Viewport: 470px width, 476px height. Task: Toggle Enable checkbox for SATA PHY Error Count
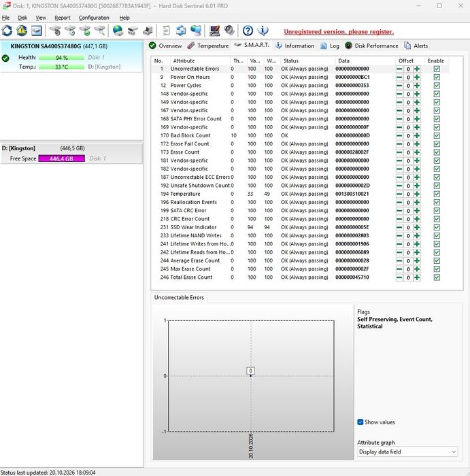[437, 119]
